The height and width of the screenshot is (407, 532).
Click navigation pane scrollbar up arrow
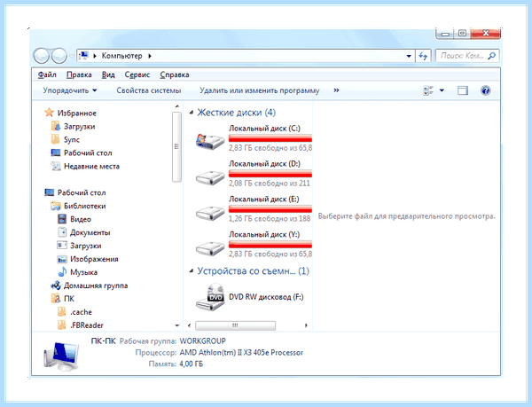pos(176,106)
